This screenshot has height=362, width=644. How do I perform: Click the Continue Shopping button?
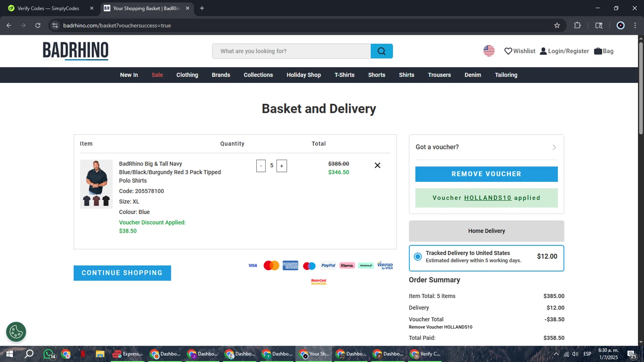(122, 273)
